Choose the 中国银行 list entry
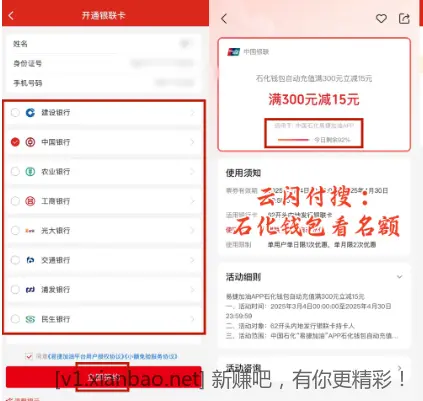This screenshot has height=401, width=423. 104,142
